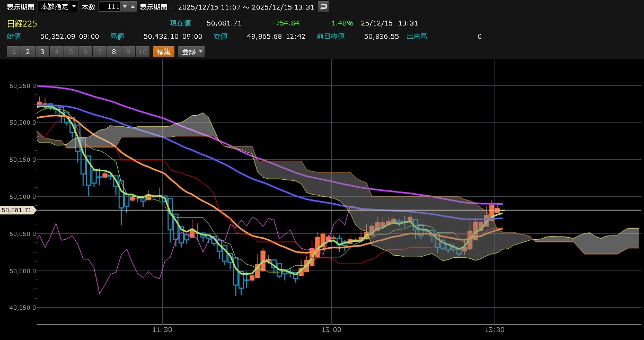Select chart preset 5
Viewport: 644px width, 340px height.
pyautogui.click(x=70, y=51)
